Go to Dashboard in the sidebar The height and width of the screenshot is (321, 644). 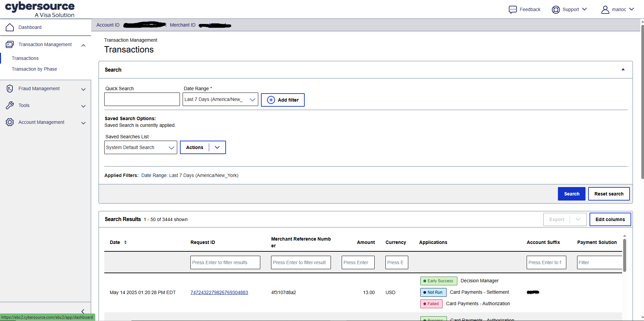[x=30, y=27]
